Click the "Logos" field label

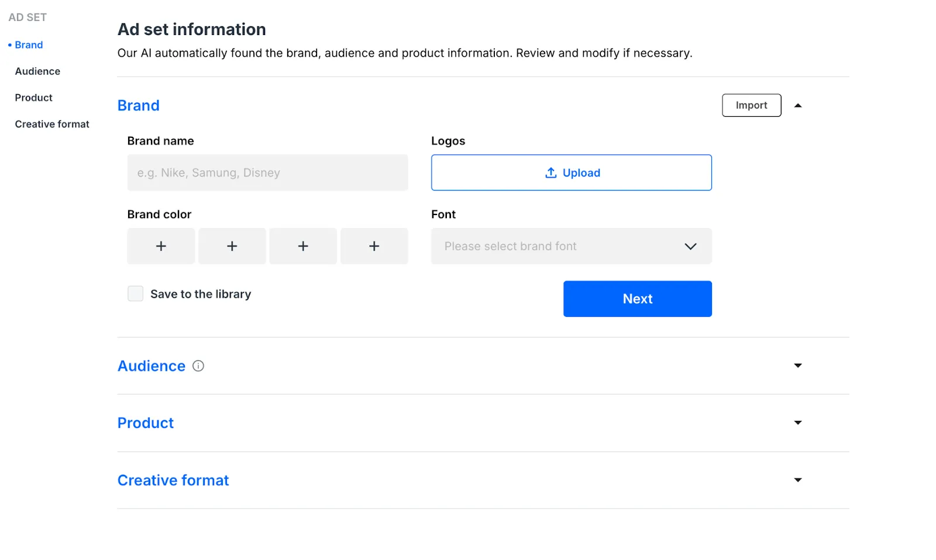448,141
